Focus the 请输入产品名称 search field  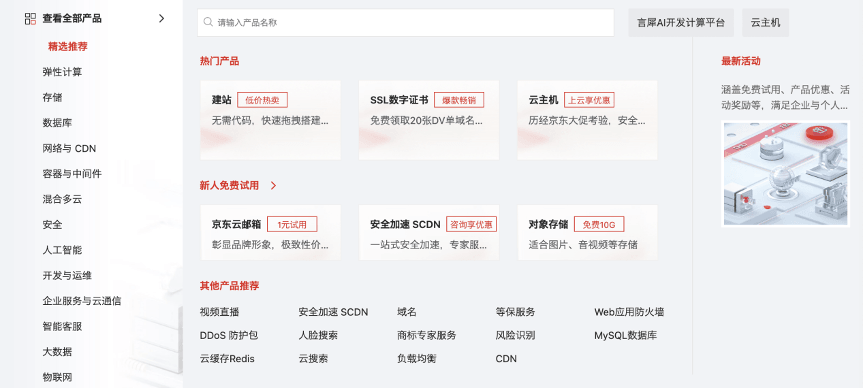406,23
